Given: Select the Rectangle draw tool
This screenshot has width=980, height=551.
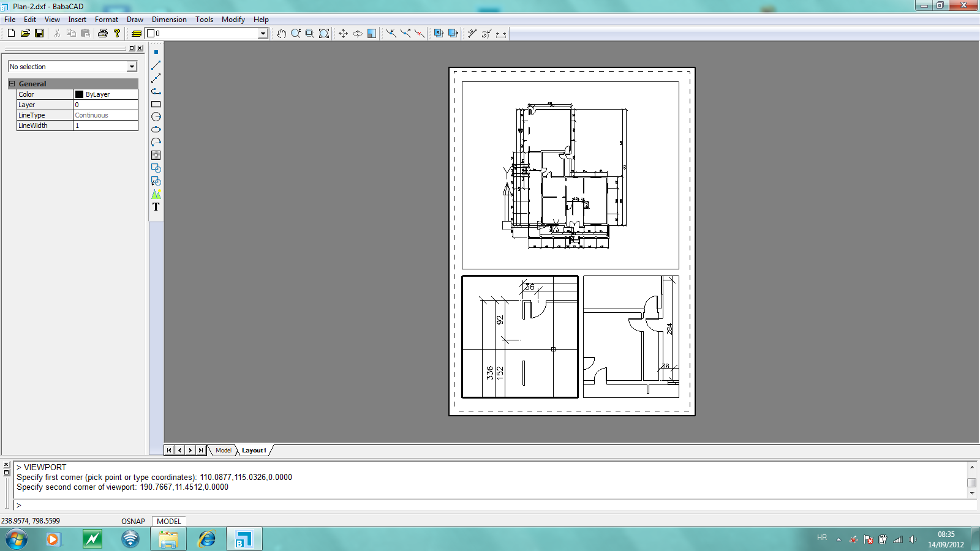Looking at the screenshot, I should coord(156,103).
